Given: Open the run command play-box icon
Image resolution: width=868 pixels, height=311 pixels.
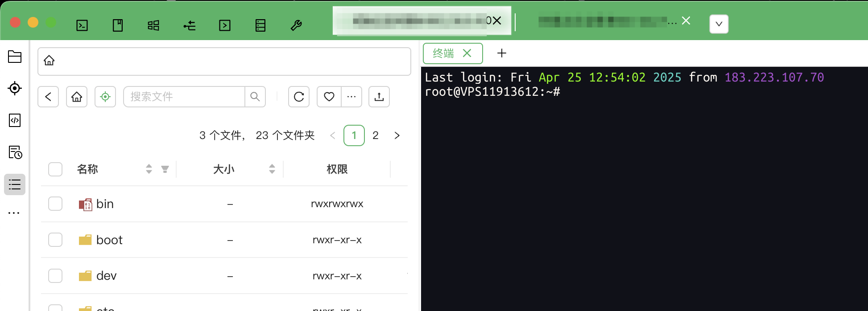Looking at the screenshot, I should [x=225, y=25].
